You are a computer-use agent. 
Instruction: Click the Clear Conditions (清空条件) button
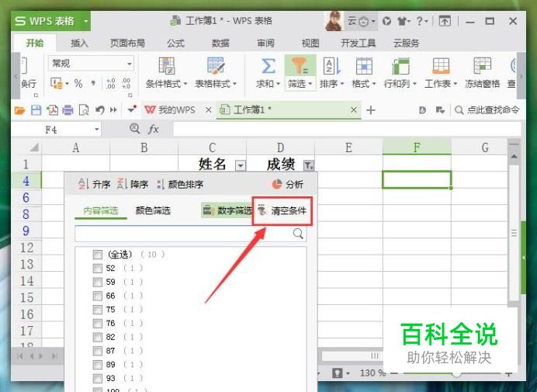[x=282, y=211]
